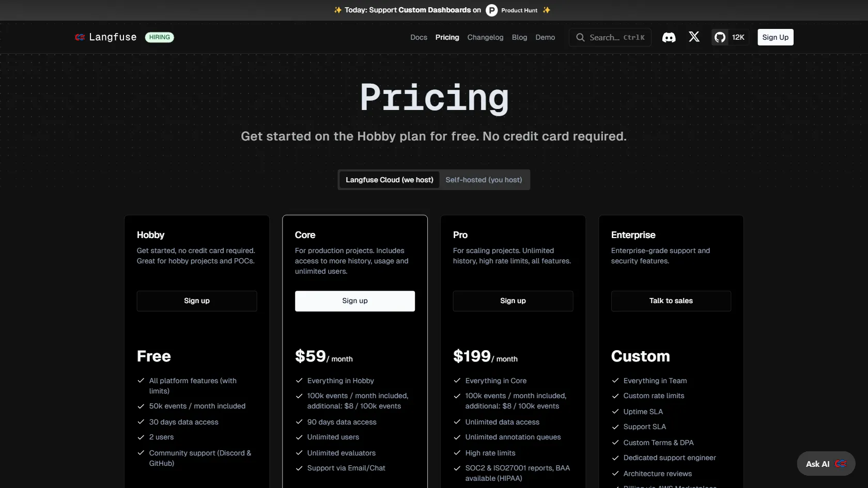Open the Changelog menu item
The height and width of the screenshot is (488, 868).
(x=485, y=37)
